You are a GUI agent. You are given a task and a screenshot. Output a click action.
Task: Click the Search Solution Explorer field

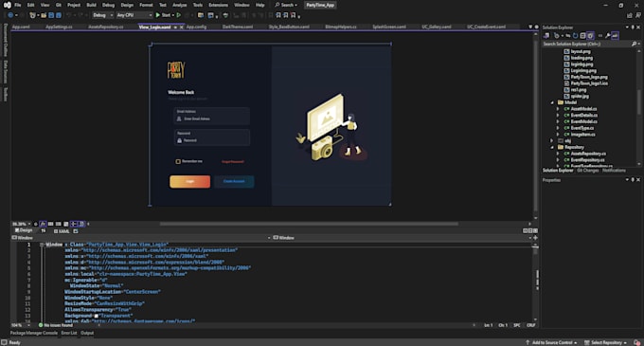[586, 44]
